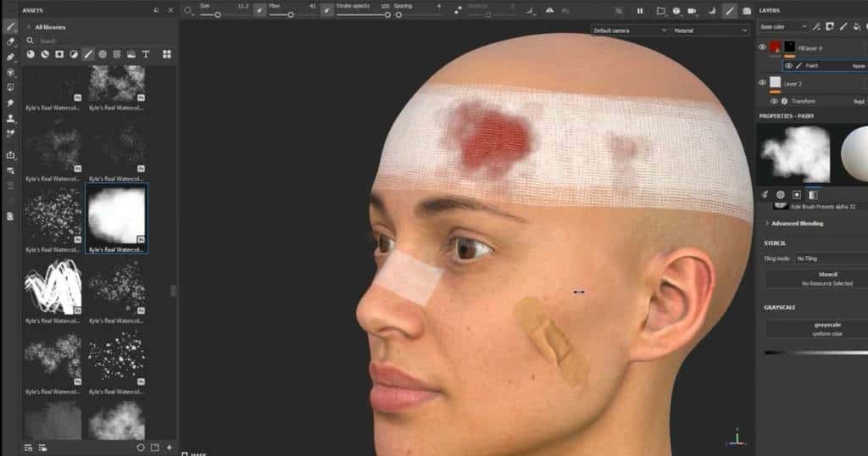Hide Layer 2
This screenshot has width=868, height=456.
tap(762, 83)
